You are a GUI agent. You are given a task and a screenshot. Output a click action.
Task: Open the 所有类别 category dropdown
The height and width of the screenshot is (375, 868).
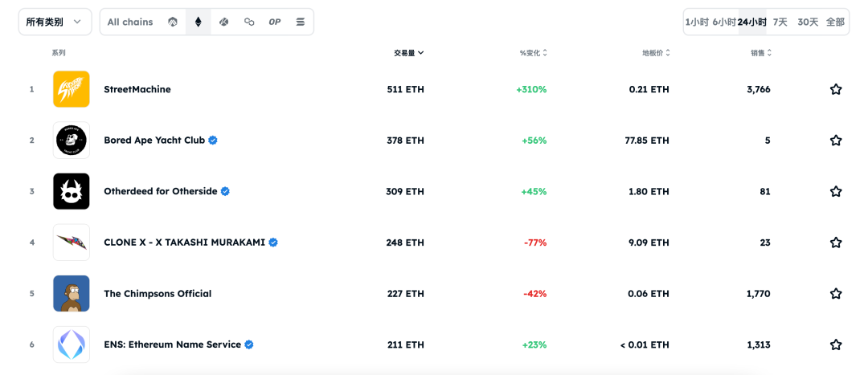tap(54, 22)
